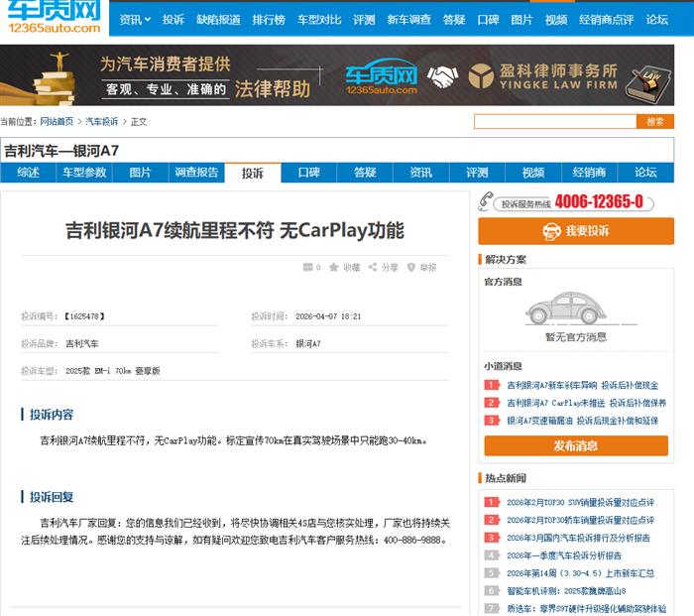Click the 分享 share icon
The width and height of the screenshot is (694, 616).
click(373, 267)
